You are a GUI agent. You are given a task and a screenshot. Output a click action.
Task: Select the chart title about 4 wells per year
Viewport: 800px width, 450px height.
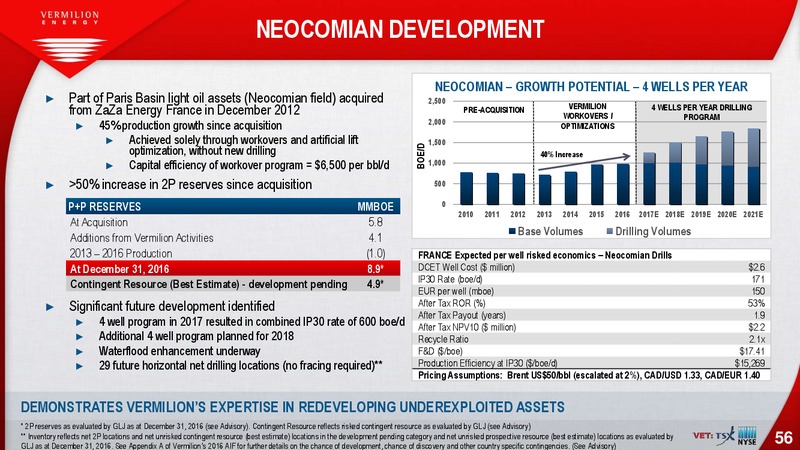click(591, 87)
